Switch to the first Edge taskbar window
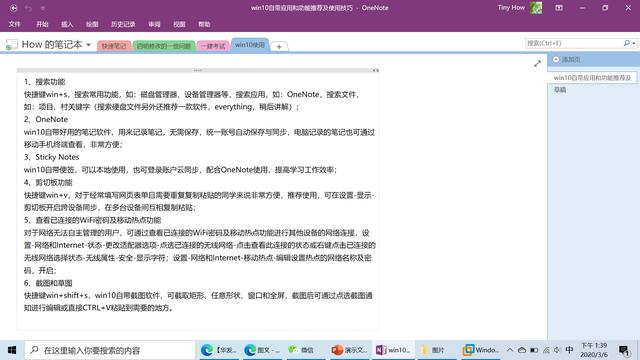This screenshot has width=640, height=360. (x=219, y=350)
